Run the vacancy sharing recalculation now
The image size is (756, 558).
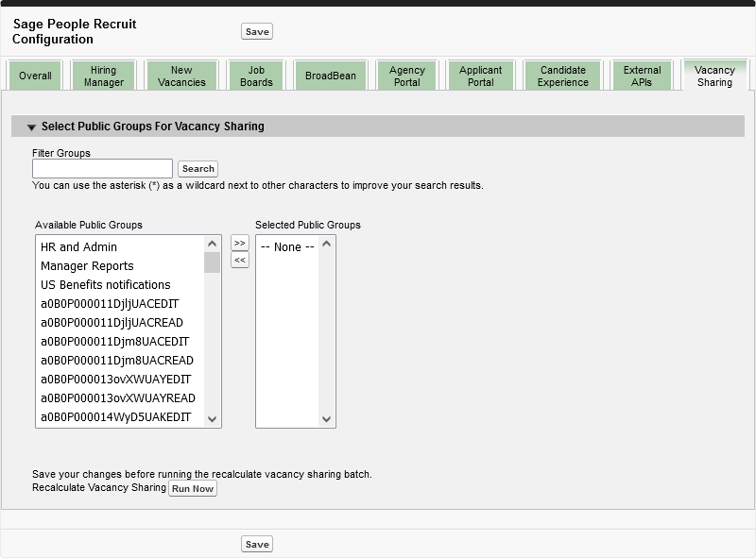[x=193, y=489]
